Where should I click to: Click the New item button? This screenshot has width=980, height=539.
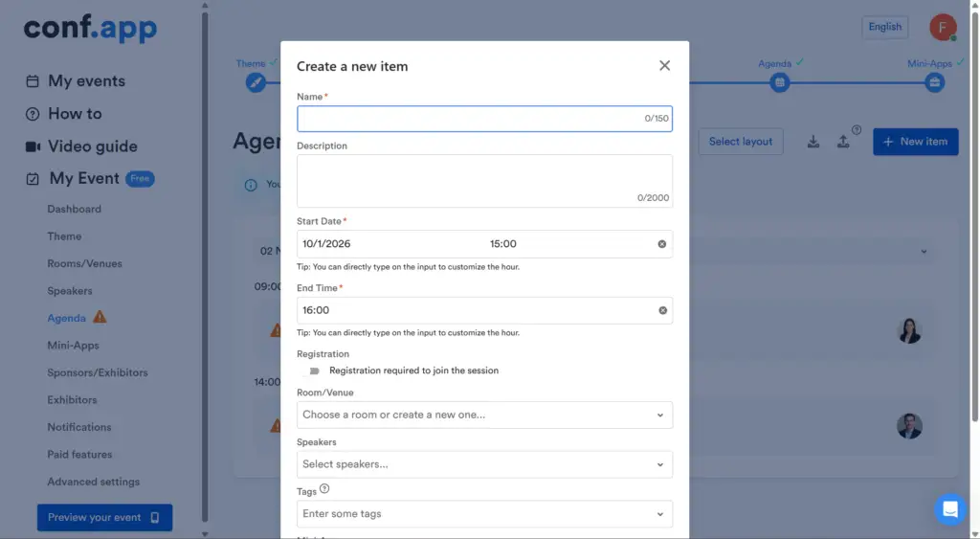(915, 142)
